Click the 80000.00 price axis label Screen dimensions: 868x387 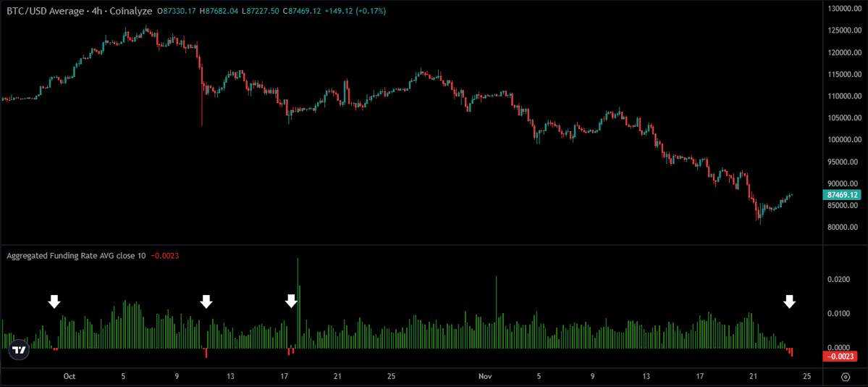pos(844,228)
